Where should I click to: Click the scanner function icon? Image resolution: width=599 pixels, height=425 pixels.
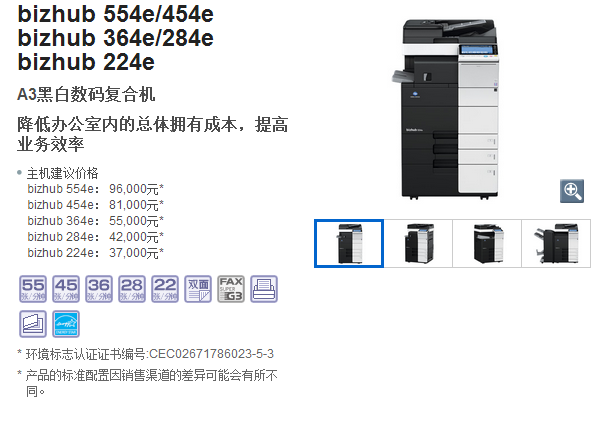[x=33, y=324]
